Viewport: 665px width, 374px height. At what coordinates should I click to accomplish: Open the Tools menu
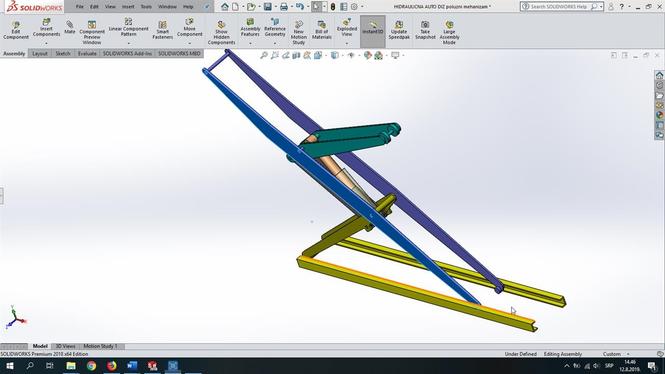(146, 7)
